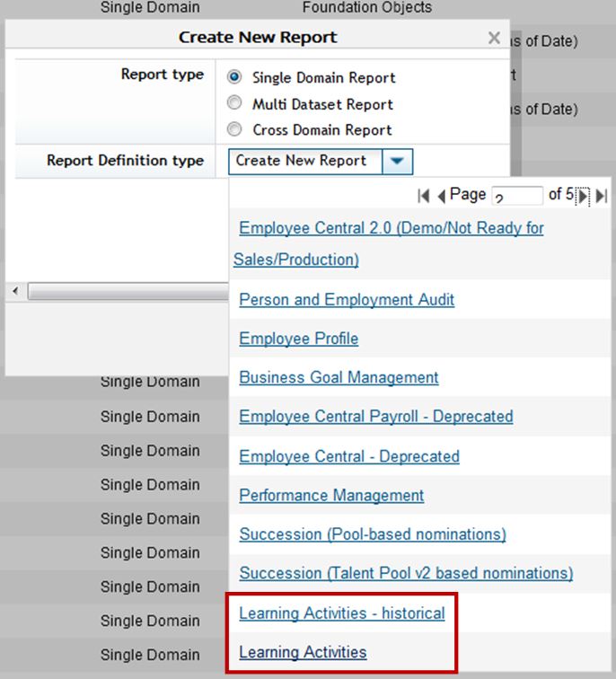
Task: Click the Create New Report combo field
Action: coord(305,162)
